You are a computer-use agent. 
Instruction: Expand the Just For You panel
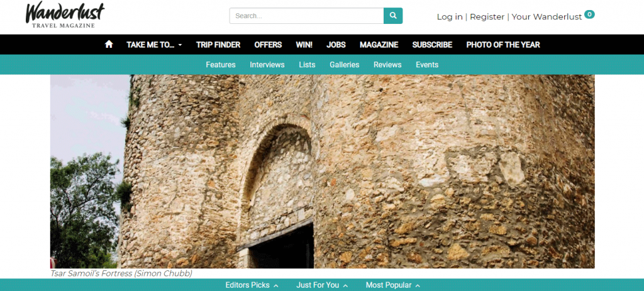tap(322, 285)
